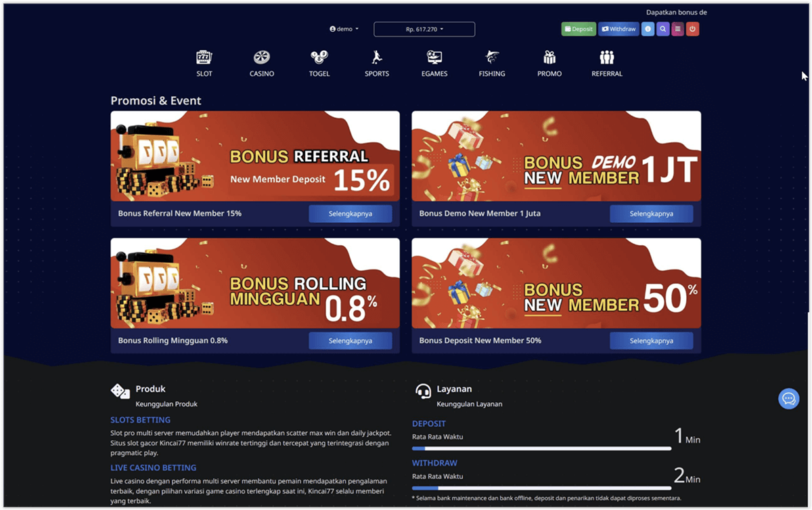This screenshot has height=510, width=812.
Task: Log out via the red power icon
Action: click(692, 28)
